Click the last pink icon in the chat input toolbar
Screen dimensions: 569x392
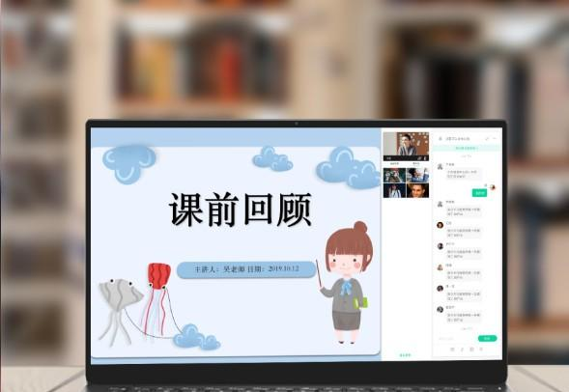tap(481, 350)
